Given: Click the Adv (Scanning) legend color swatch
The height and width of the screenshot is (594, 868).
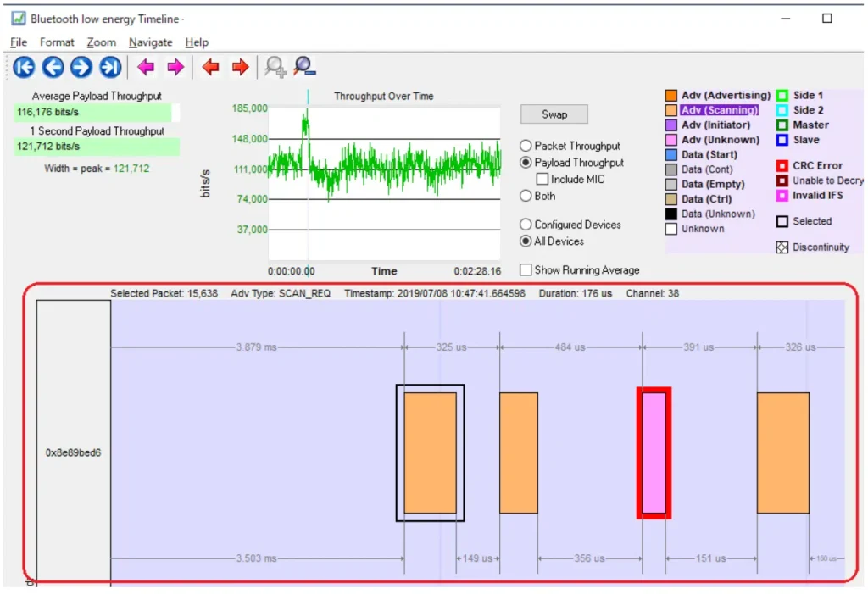Looking at the screenshot, I should pos(671,110).
